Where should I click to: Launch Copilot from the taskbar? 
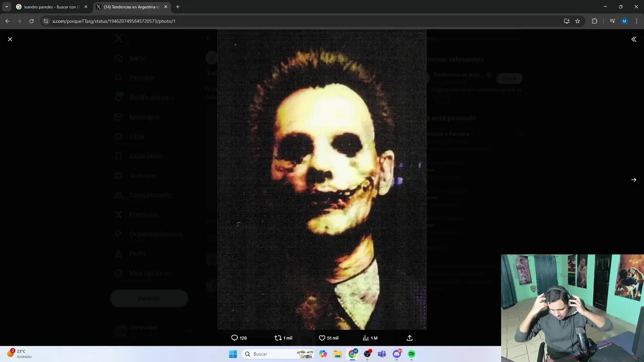tap(323, 354)
